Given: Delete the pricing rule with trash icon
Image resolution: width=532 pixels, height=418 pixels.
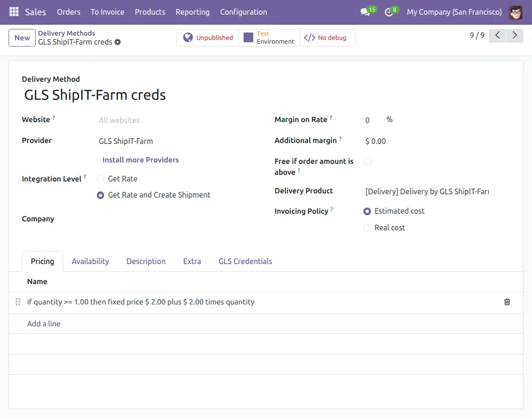Looking at the screenshot, I should click(507, 302).
